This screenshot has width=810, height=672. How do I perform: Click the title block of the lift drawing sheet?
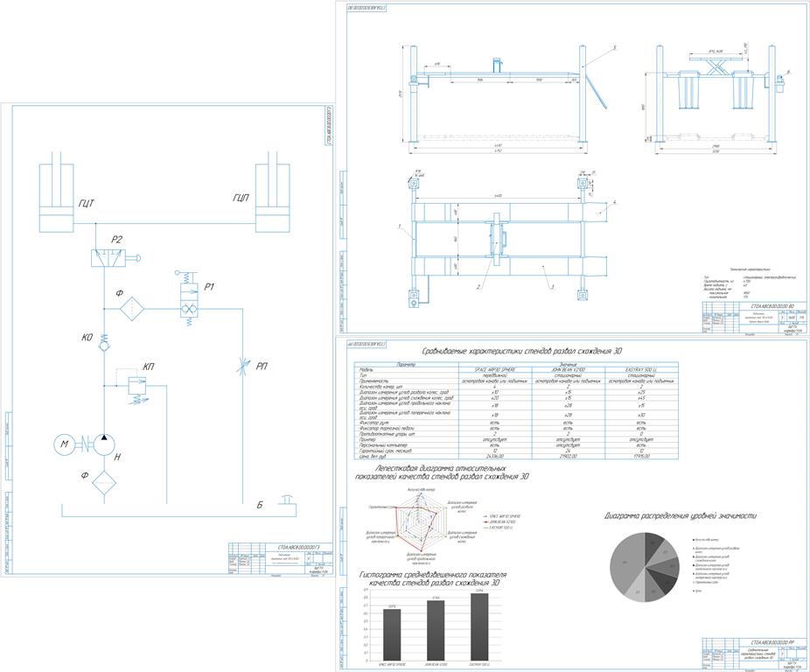[754, 318]
